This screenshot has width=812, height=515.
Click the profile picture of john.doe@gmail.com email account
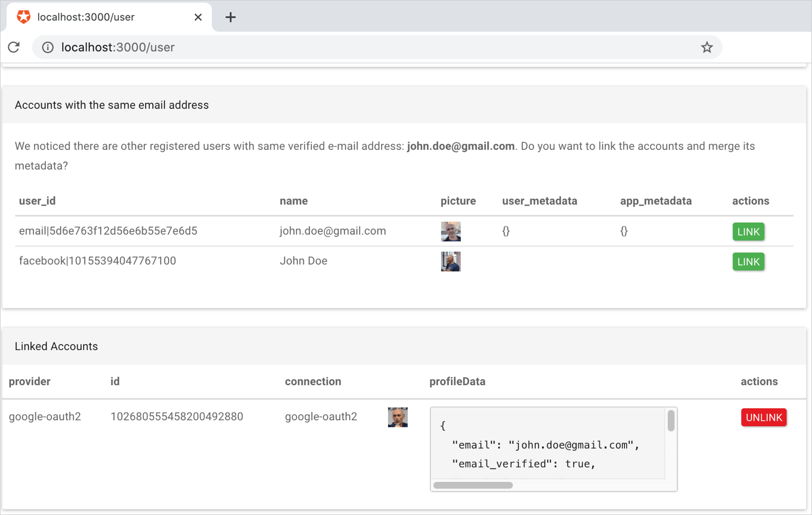click(x=450, y=232)
